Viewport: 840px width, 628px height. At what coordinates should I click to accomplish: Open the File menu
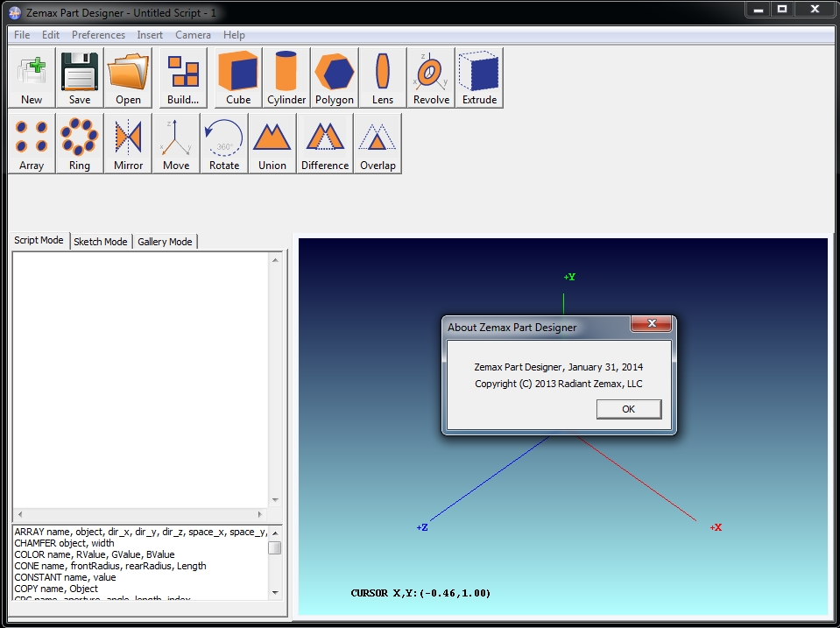tap(22, 35)
